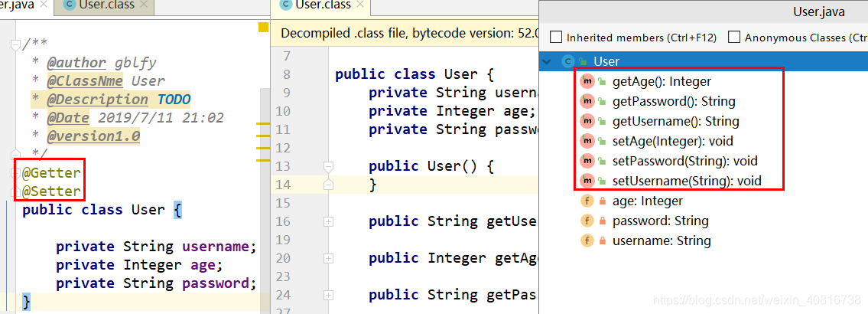Click the field icon beside password: String

pos(587,221)
